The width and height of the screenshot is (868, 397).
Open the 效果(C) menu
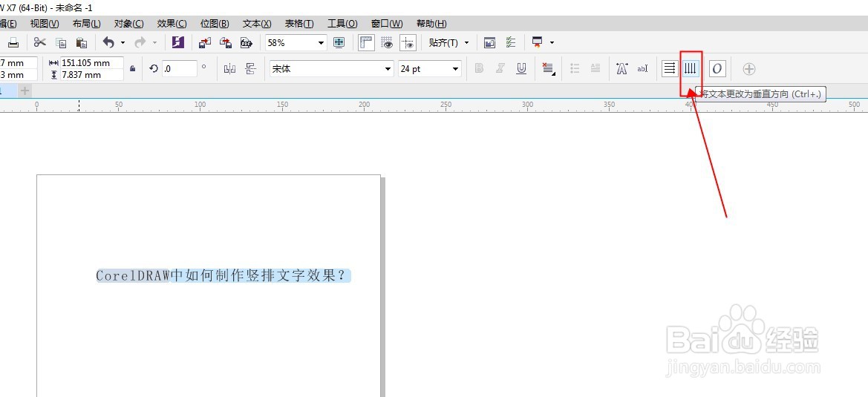172,24
